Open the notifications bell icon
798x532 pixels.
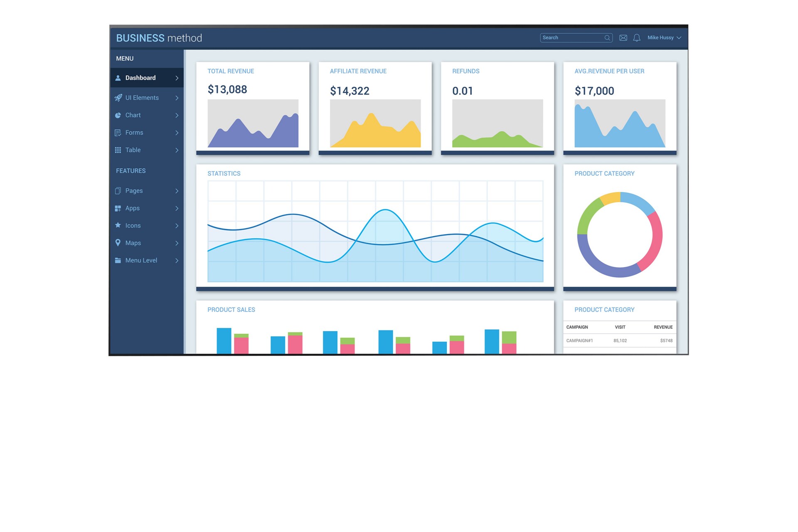pos(637,38)
